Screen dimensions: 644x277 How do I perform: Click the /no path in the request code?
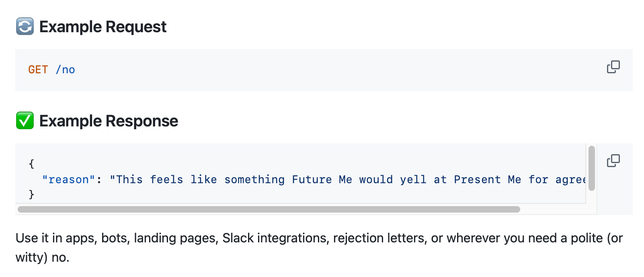pos(65,70)
